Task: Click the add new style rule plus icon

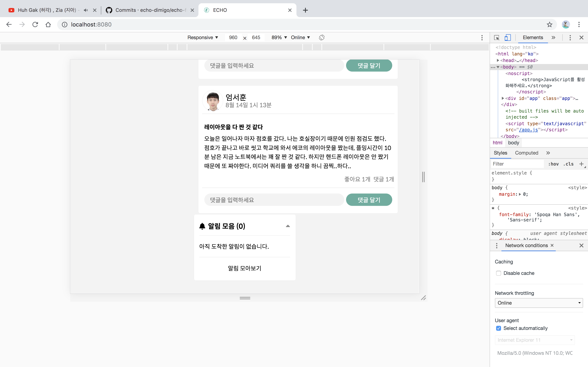Action: [581, 164]
